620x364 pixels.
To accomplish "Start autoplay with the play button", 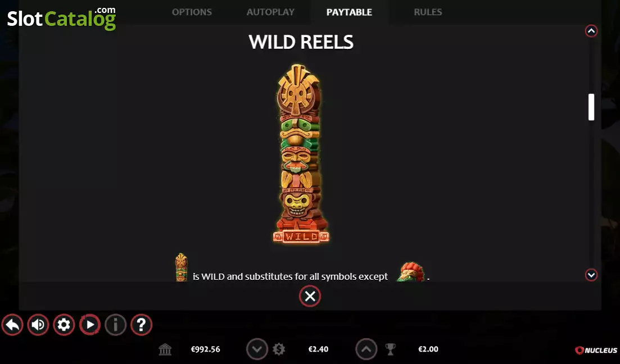I will [90, 325].
